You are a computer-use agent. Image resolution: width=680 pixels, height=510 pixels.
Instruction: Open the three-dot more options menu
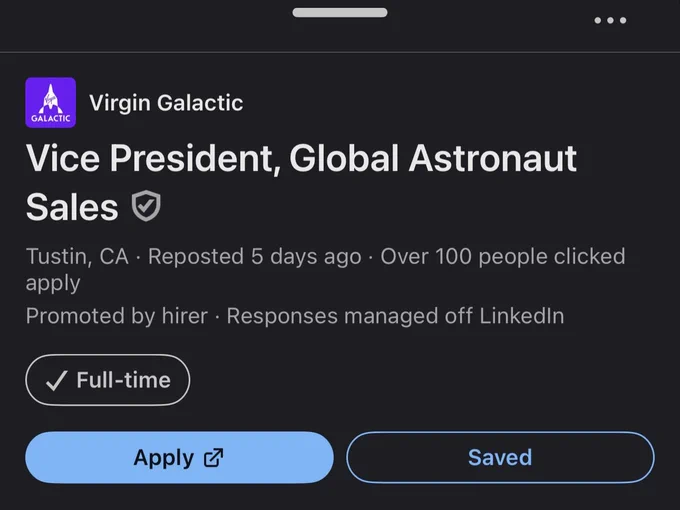[x=610, y=20]
